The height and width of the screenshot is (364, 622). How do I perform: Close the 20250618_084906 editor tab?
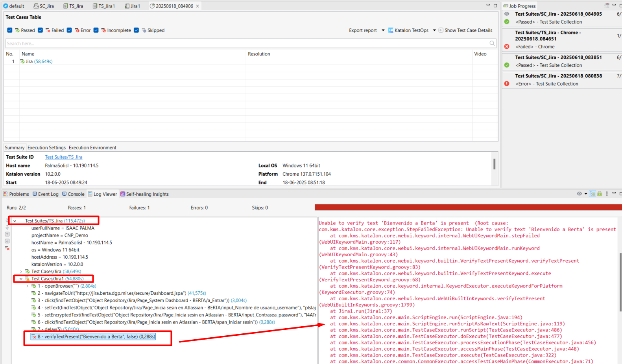tap(197, 6)
